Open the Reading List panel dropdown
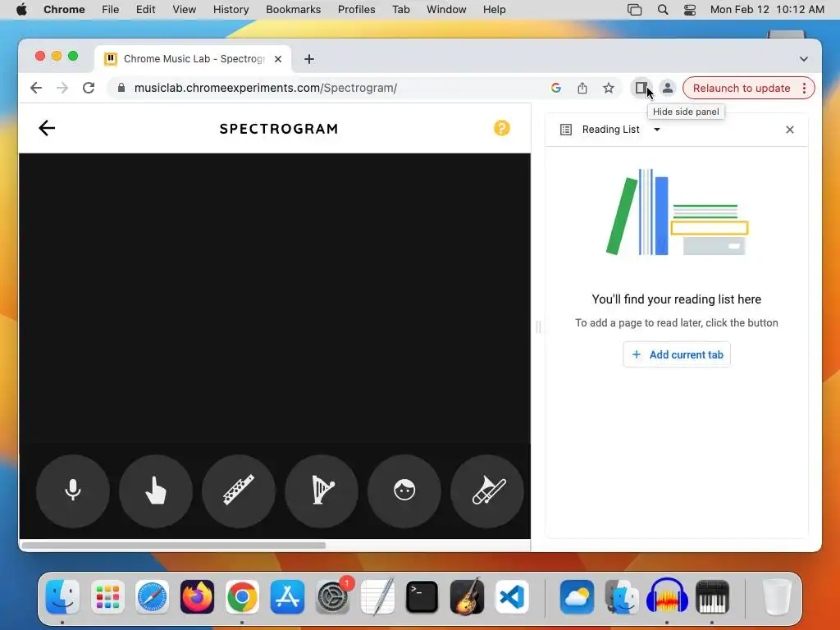This screenshot has width=840, height=630. click(x=657, y=129)
